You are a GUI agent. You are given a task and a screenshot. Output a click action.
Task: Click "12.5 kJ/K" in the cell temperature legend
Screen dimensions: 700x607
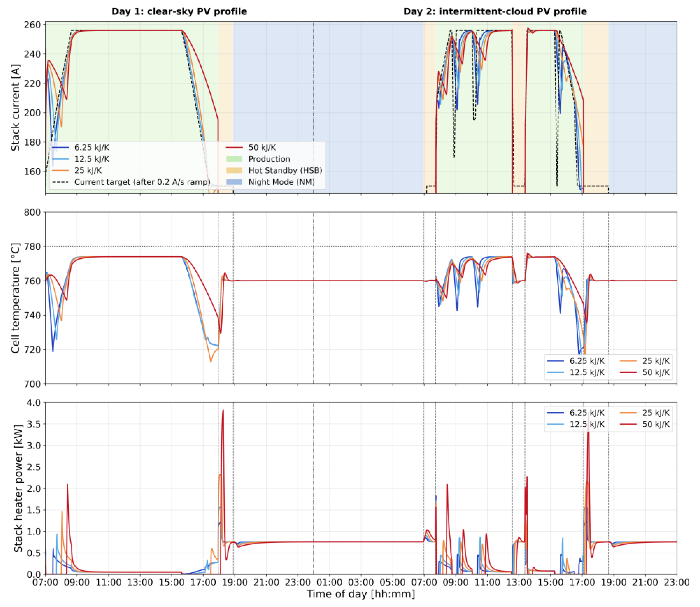pyautogui.click(x=587, y=372)
